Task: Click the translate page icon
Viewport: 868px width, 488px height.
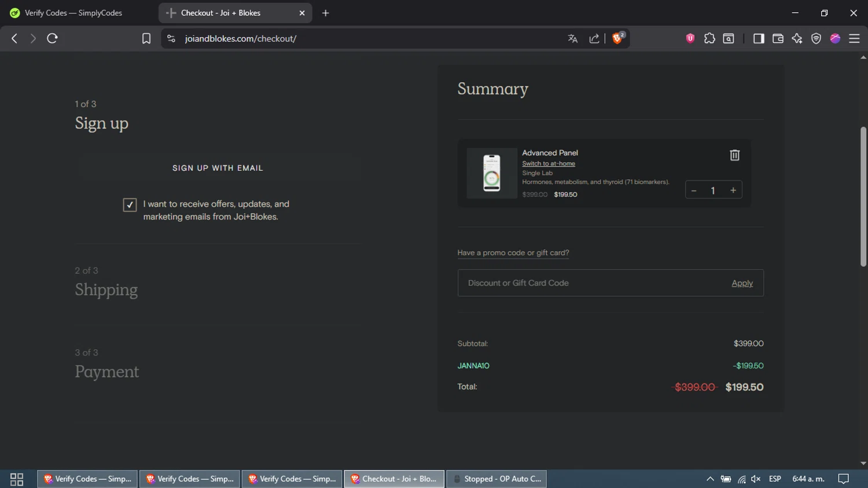Action: pos(573,38)
